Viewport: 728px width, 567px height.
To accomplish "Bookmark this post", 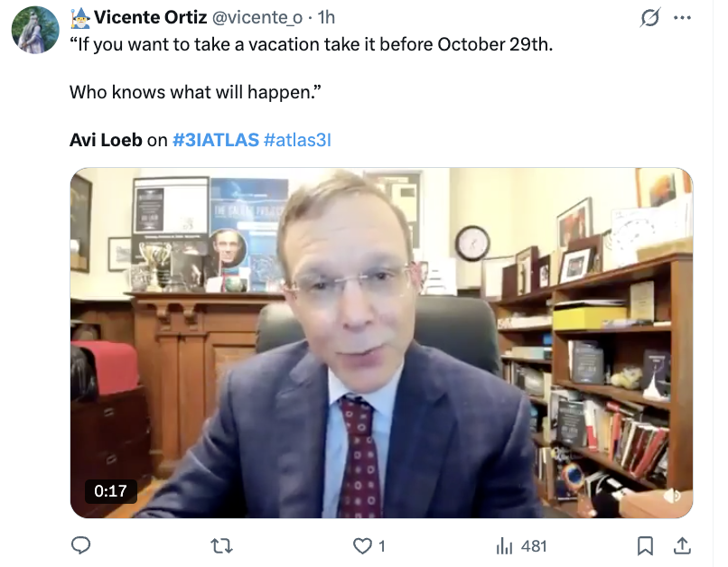I will [645, 546].
